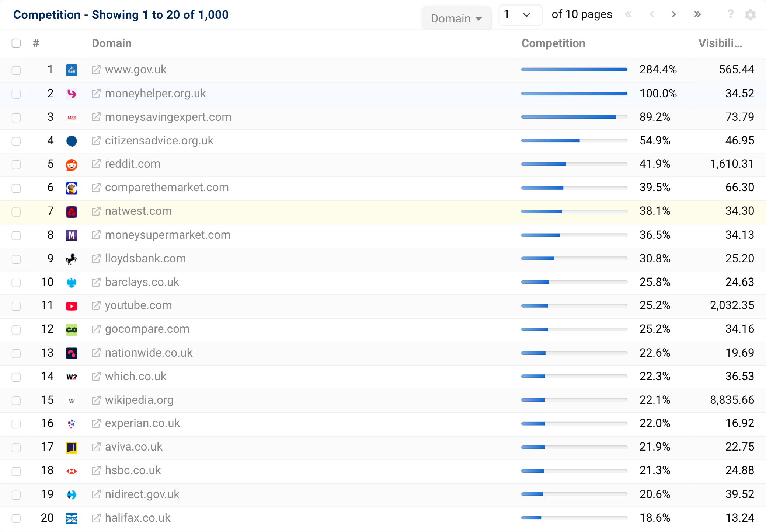766x532 pixels.
Task: Click the gov.uk crown favicon
Action: [72, 70]
